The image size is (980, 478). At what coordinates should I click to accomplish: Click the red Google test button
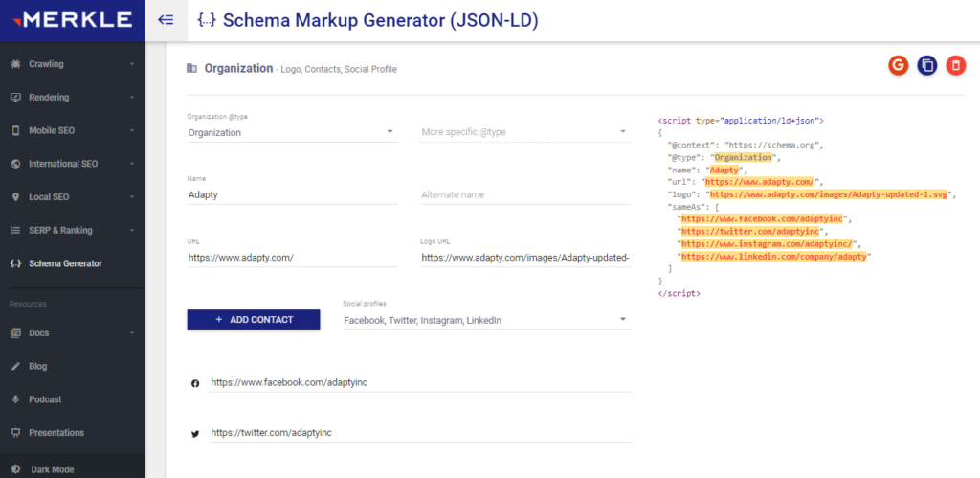point(898,65)
